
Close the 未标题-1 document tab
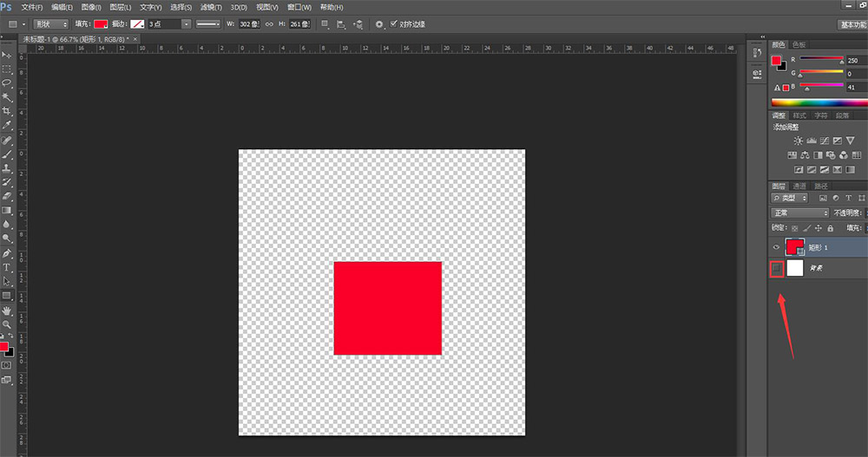point(136,39)
